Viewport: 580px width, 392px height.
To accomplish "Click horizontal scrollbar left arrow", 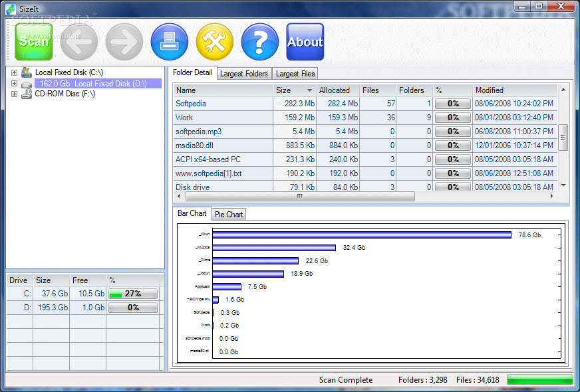I will (179, 197).
